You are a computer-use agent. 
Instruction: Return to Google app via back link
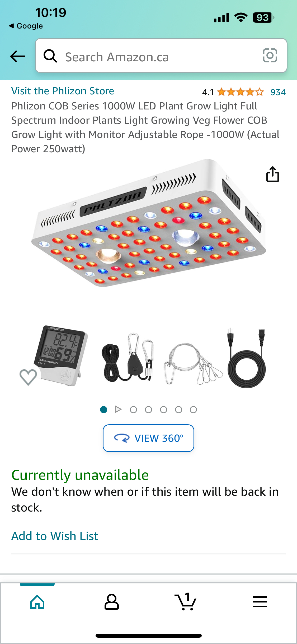point(26,26)
